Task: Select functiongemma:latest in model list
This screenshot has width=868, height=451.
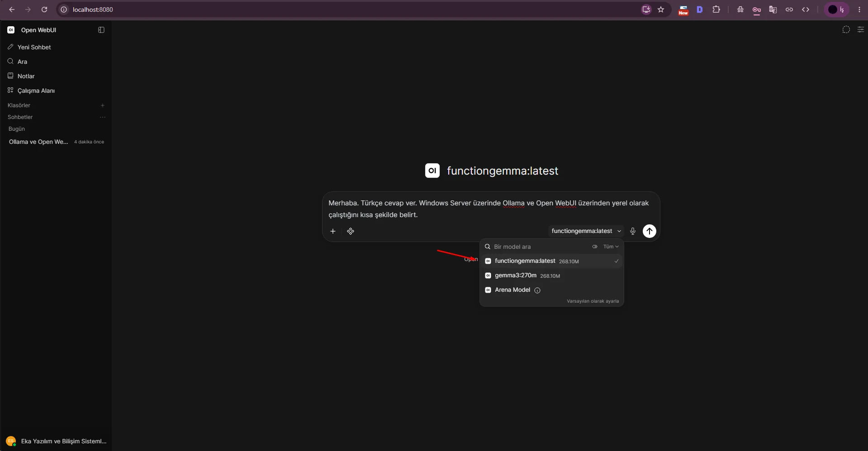Action: [552, 261]
